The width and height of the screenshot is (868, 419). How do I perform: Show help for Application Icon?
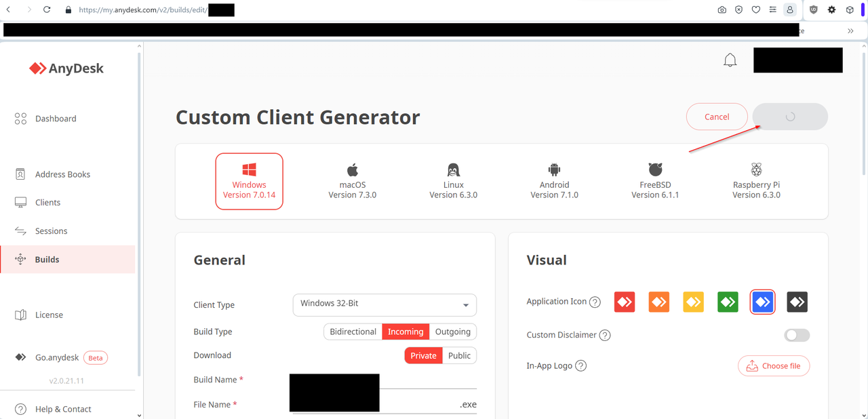(x=595, y=302)
